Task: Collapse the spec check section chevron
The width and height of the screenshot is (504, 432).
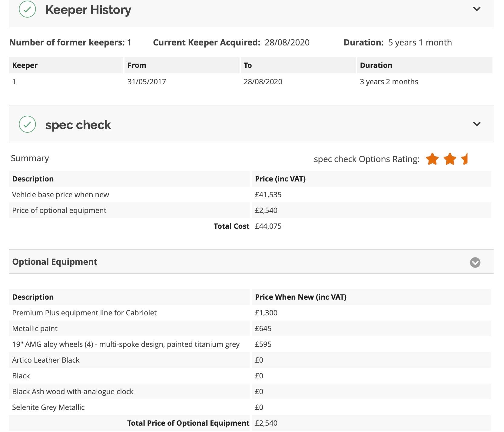Action: (x=476, y=124)
